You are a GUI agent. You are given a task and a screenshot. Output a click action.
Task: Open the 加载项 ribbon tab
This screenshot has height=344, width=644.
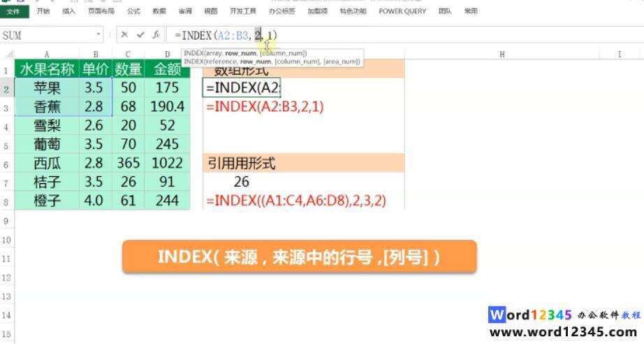tap(318, 11)
